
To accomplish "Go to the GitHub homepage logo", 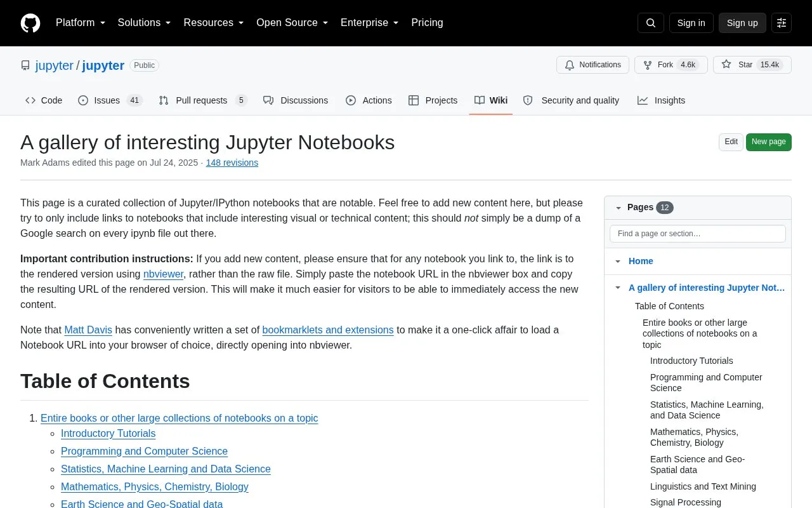I will click(30, 23).
